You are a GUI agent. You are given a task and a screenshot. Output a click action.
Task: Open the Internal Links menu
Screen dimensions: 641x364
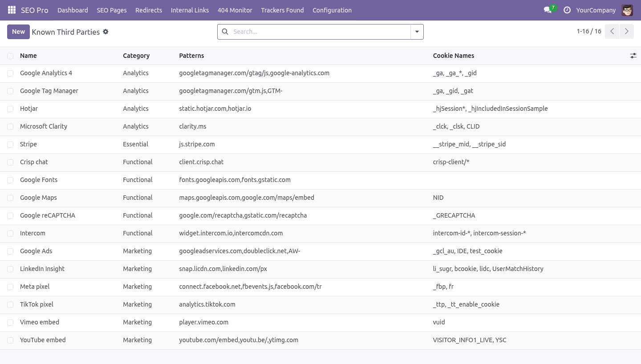[190, 10]
